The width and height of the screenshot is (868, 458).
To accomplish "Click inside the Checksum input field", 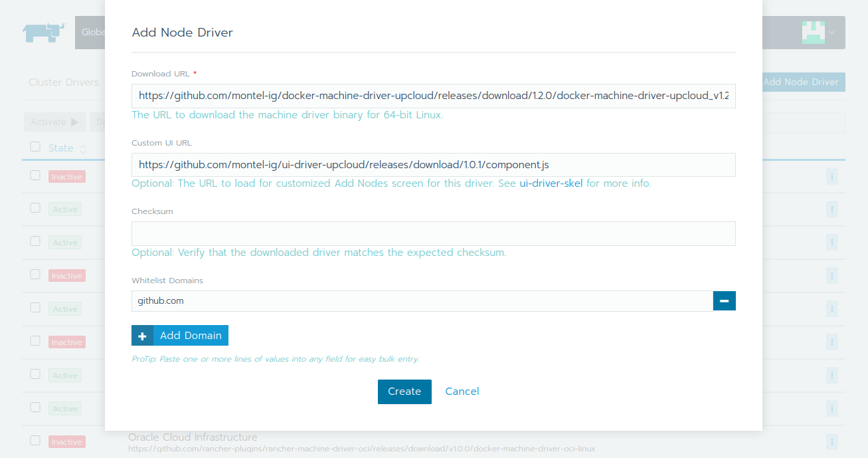I will 433,233.
